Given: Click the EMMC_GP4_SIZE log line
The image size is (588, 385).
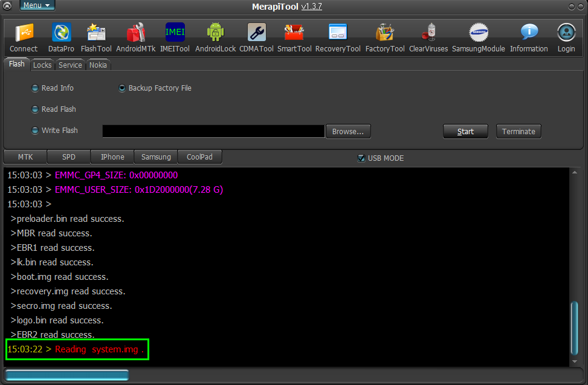Looking at the screenshot, I should (92, 175).
